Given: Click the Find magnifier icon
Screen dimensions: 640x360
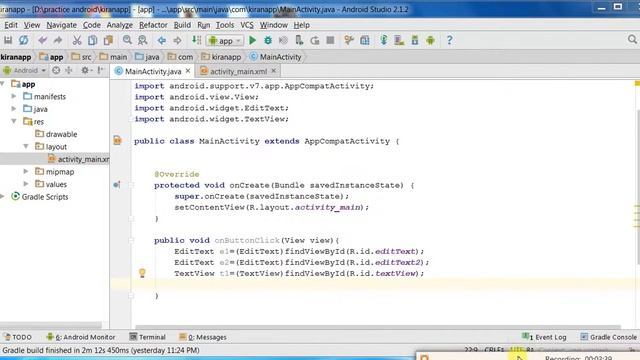Looking at the screenshot, I should pos(127,40).
